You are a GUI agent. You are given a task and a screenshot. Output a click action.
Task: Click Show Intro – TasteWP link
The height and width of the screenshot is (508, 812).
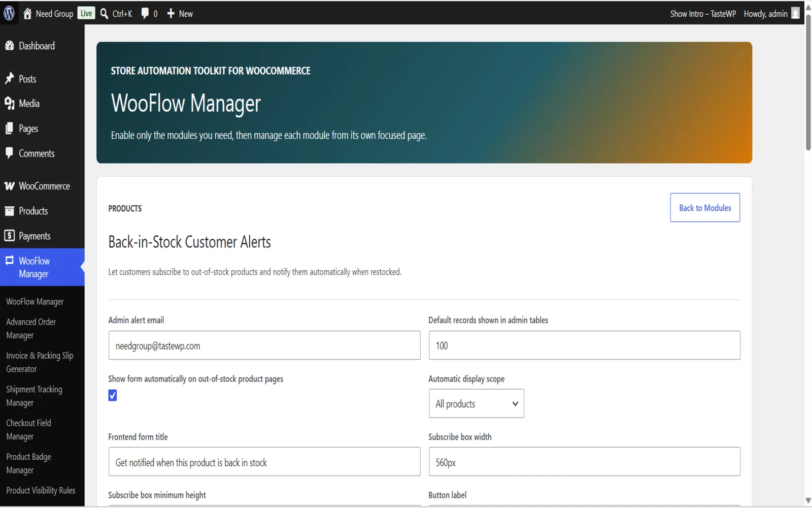point(703,14)
